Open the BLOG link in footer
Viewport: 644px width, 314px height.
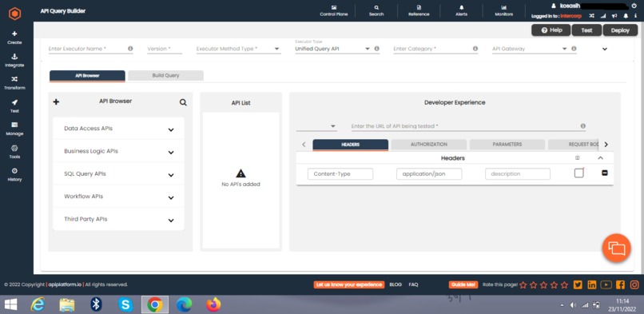pos(396,284)
